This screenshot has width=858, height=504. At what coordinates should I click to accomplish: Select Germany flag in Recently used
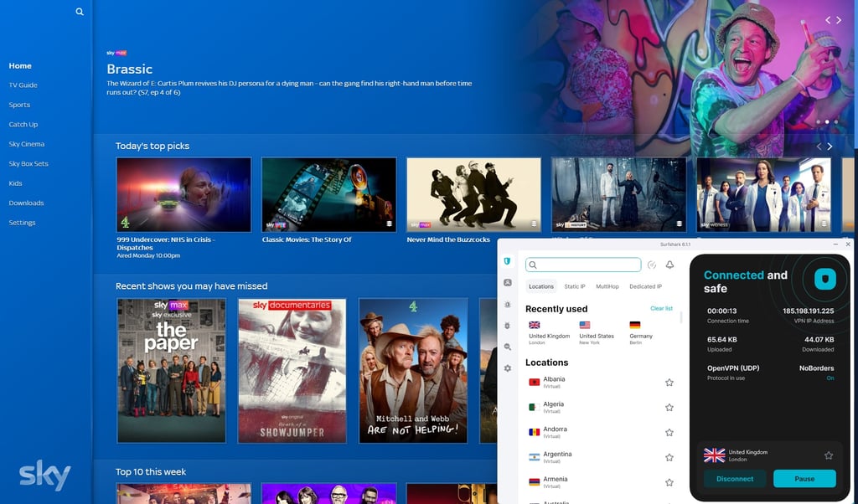(x=635, y=325)
